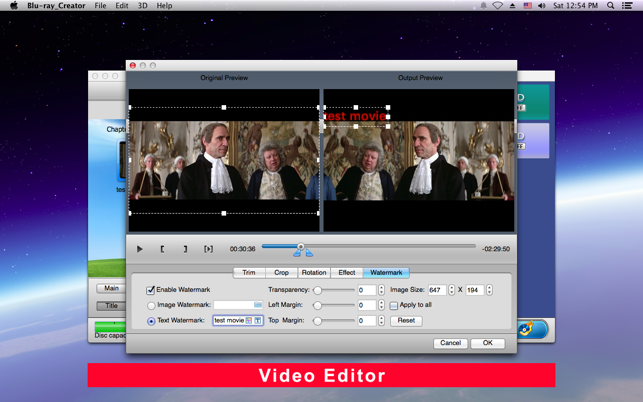The height and width of the screenshot is (402, 643).
Task: Click the chapter thumbnail in background window
Action: point(122,160)
